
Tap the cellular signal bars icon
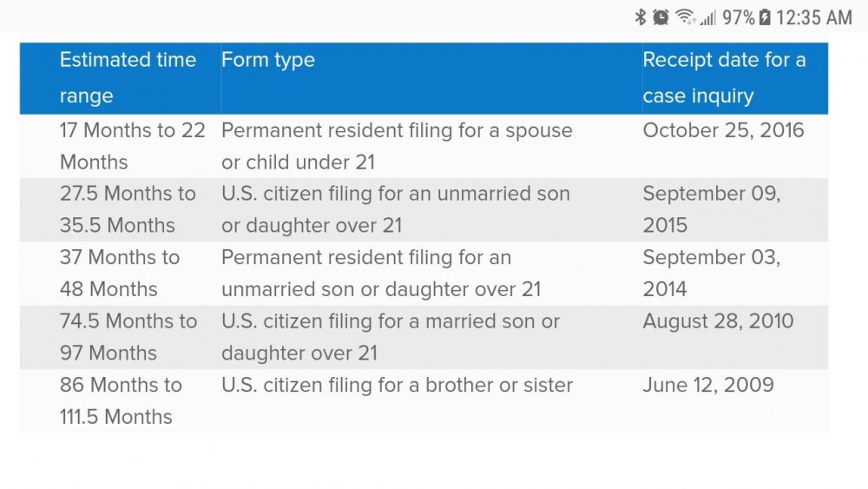click(x=708, y=17)
